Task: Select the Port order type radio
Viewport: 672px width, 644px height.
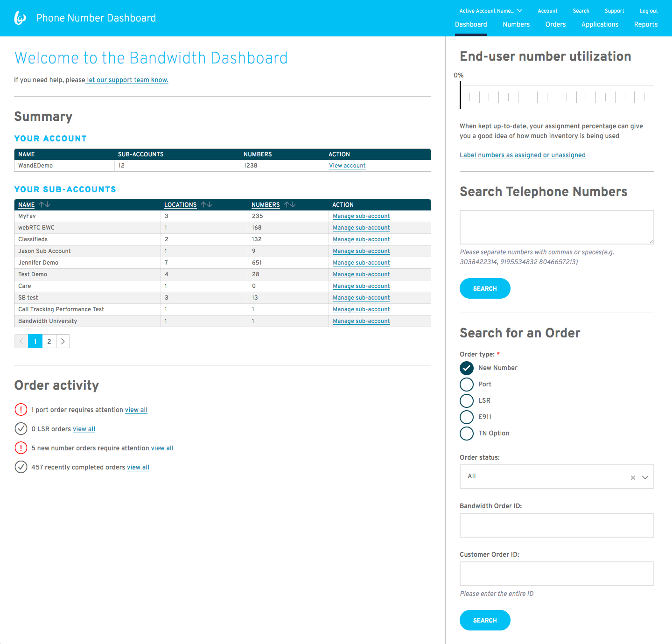Action: pyautogui.click(x=467, y=385)
